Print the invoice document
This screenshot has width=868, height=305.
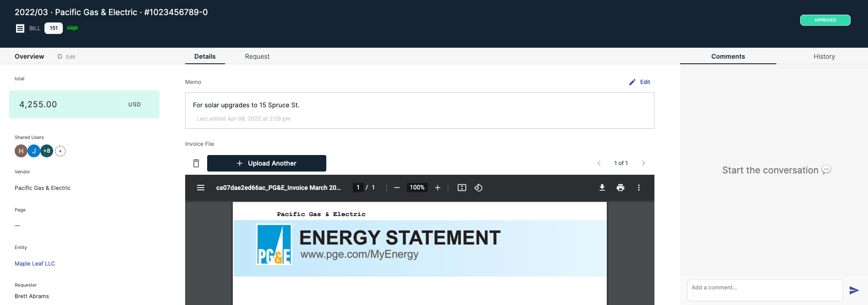click(x=621, y=188)
